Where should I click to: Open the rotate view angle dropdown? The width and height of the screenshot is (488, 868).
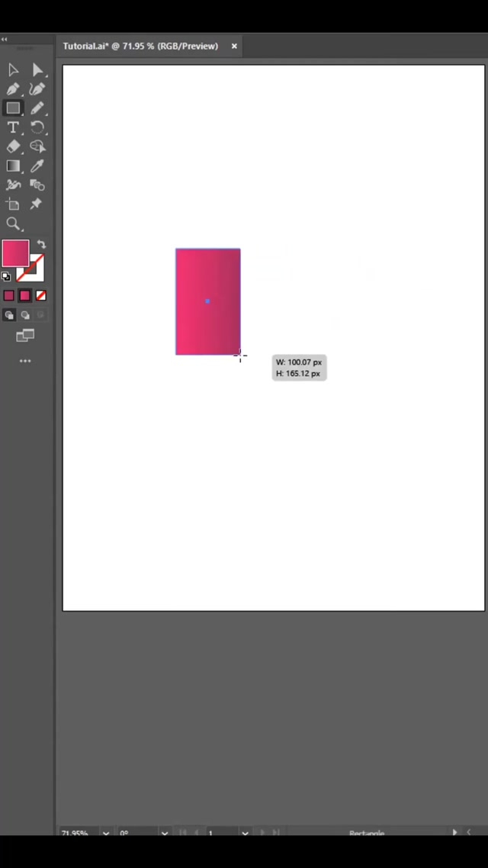point(165,834)
